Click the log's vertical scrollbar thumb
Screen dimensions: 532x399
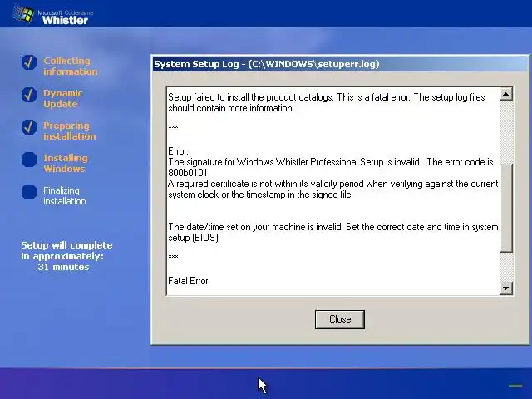(506, 208)
